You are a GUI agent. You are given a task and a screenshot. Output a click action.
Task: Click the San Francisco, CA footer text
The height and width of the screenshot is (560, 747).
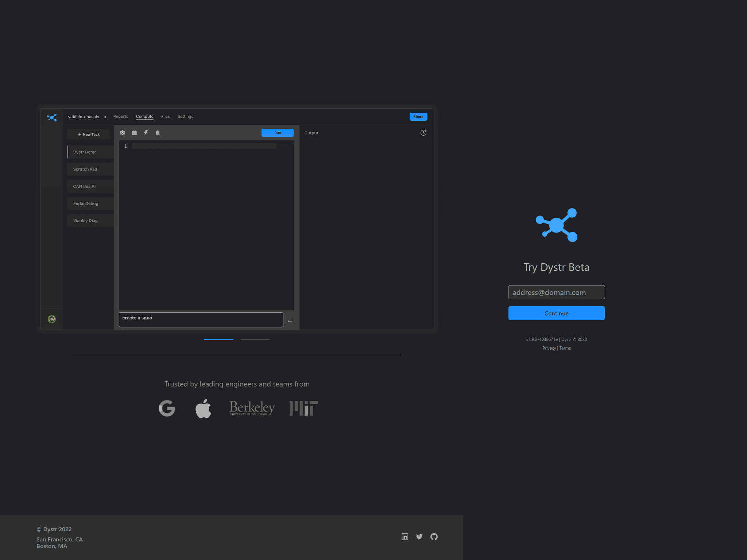(59, 539)
